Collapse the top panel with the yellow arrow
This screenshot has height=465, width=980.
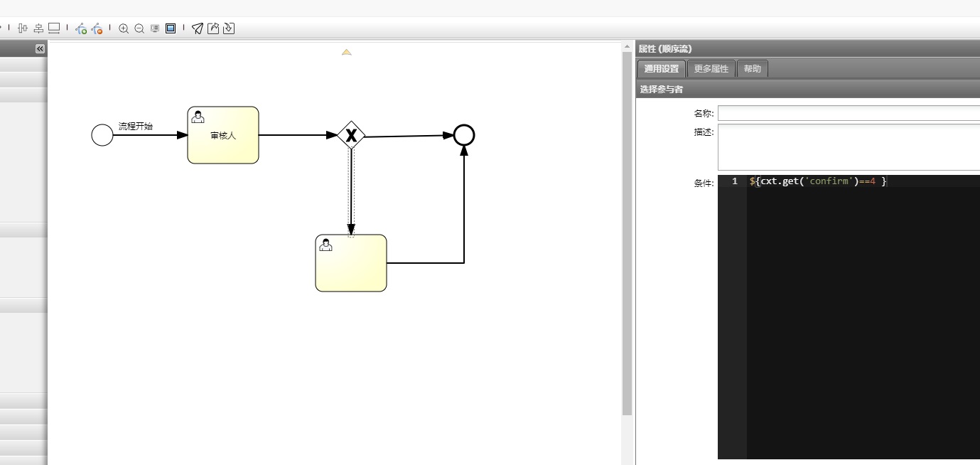(346, 52)
